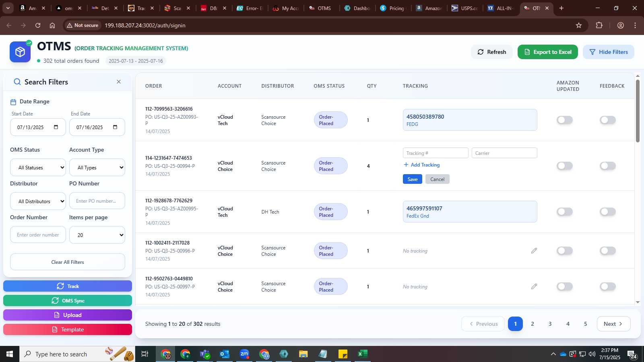Open Zoom from the taskbar
The height and width of the screenshot is (362, 644).
coord(244,354)
